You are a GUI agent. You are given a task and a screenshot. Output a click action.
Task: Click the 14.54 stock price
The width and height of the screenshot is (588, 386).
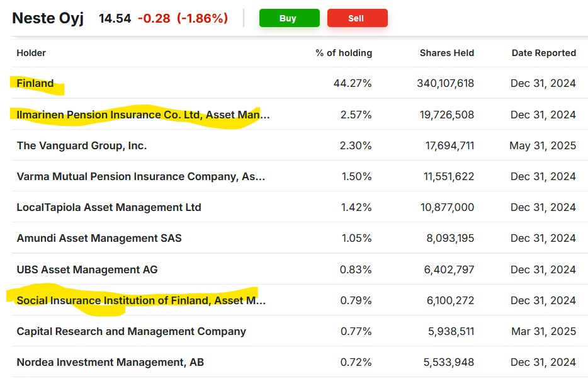115,18
